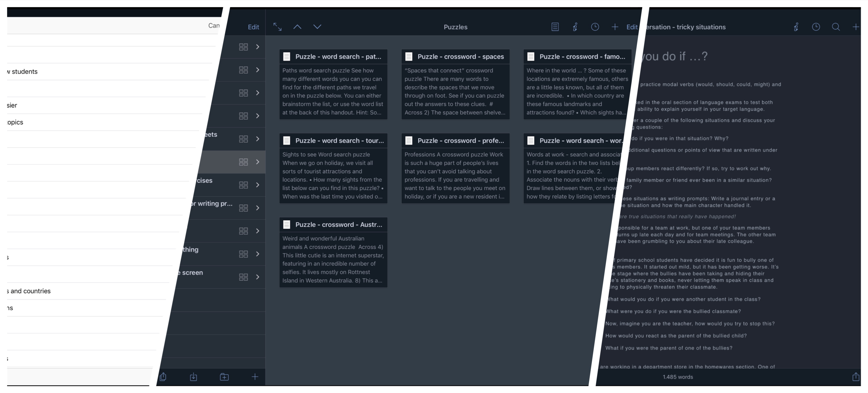868x393 pixels.
Task: Open 'Puzzle - crossword - spaces' card title
Action: point(461,57)
